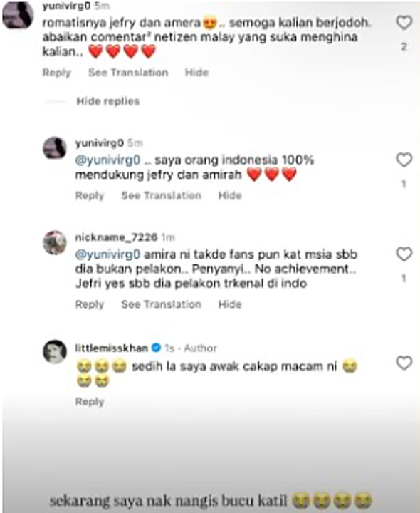Collapse thread with Hide replies
The image size is (420, 513).
[108, 101]
